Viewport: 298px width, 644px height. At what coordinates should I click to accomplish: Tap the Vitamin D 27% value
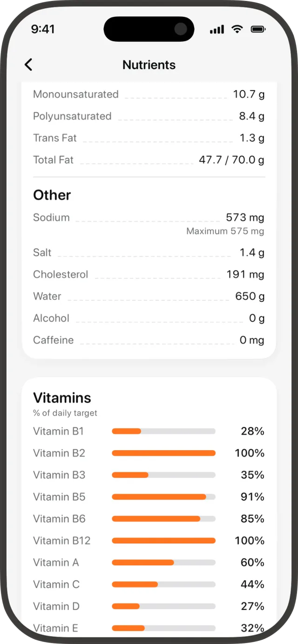[252, 606]
